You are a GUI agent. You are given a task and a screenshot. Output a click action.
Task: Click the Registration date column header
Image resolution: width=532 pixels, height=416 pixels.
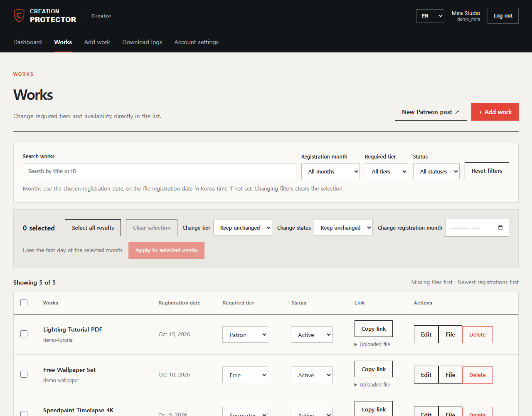tap(179, 303)
